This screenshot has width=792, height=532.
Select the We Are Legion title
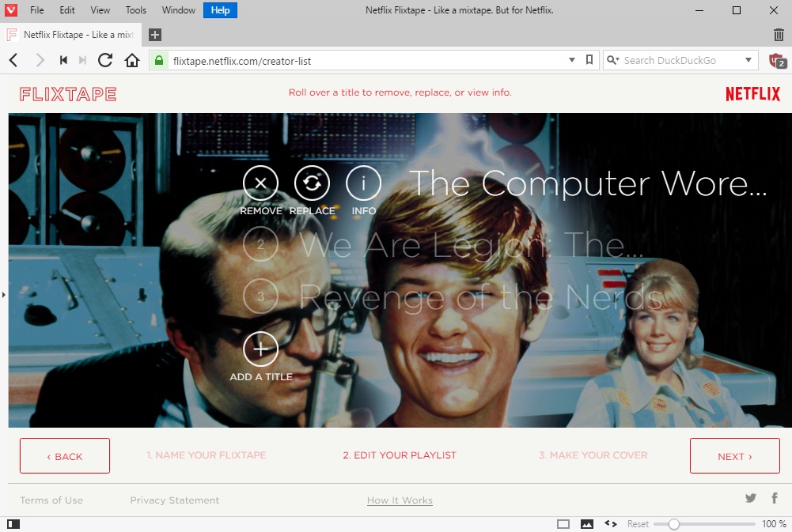472,245
